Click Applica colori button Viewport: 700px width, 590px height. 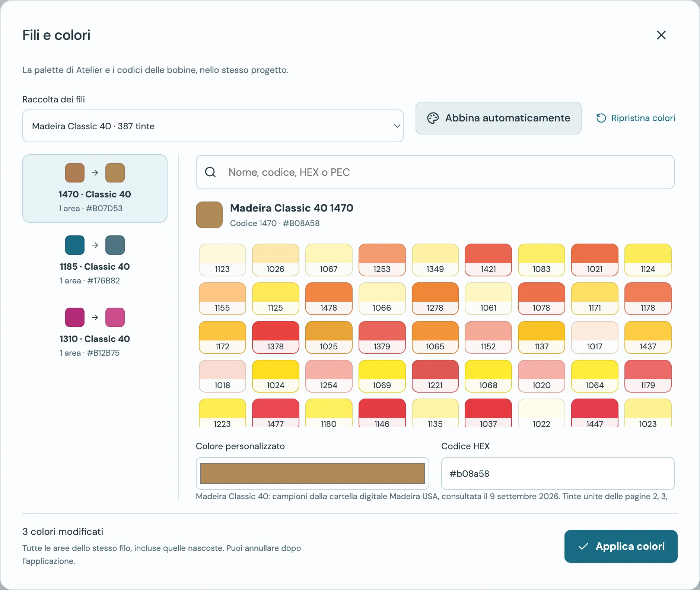point(621,546)
